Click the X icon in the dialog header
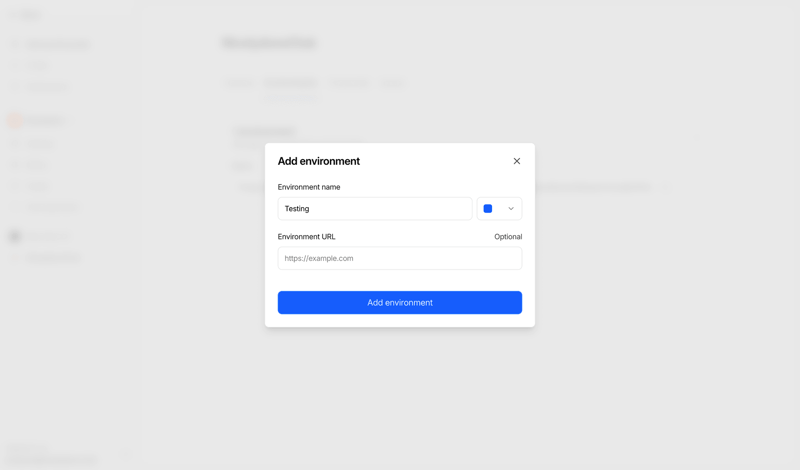 tap(517, 161)
